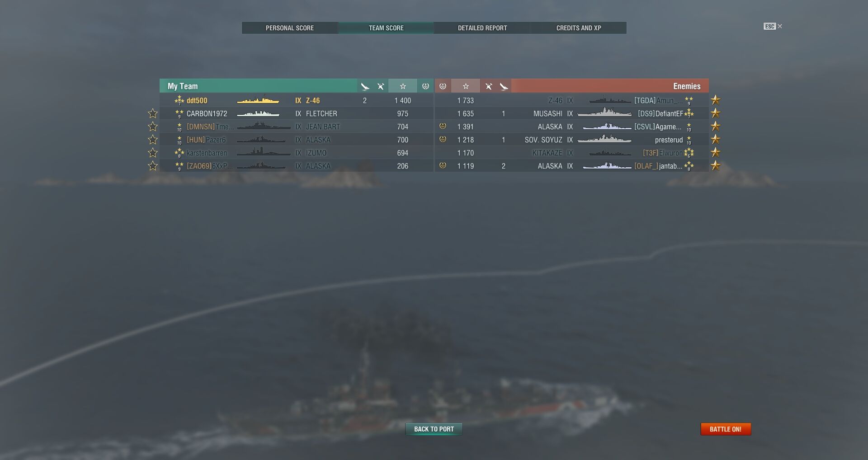Viewport: 868px width, 460px height.
Task: Sort Enemies by ships destroyed icon
Action: coord(504,86)
